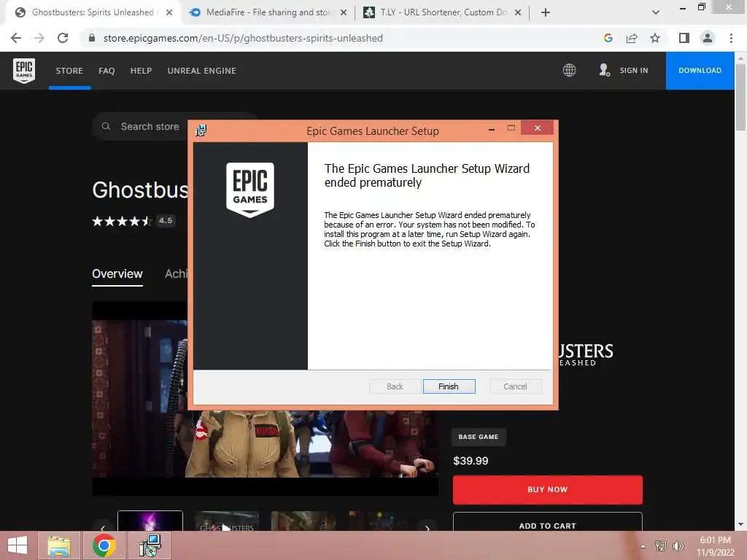Screen dimensions: 747x560
Task: Click the $39.99 price text
Action: click(x=471, y=461)
